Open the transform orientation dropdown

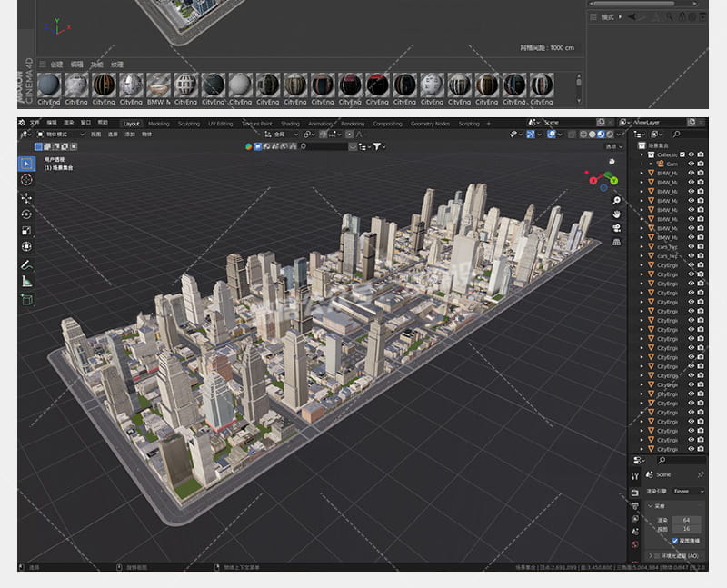coord(281,135)
